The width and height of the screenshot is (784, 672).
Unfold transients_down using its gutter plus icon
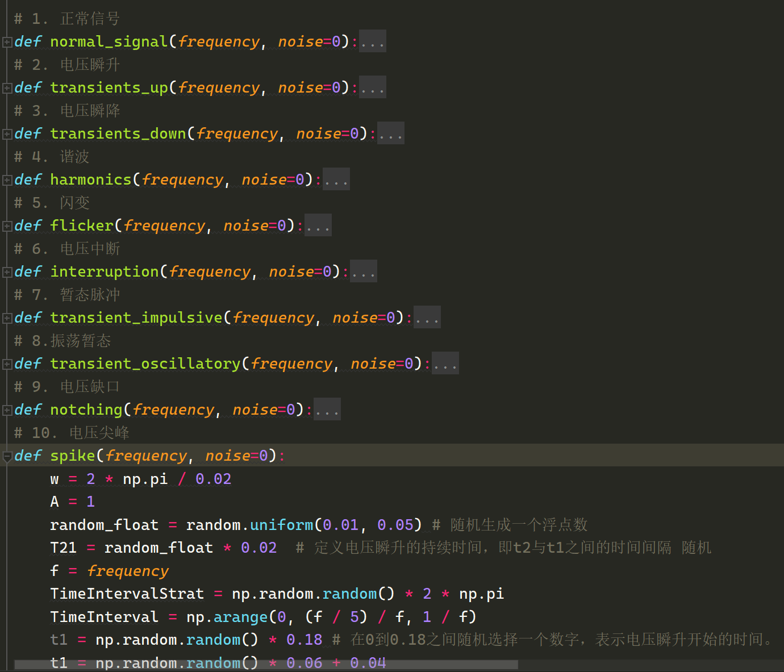(x=7, y=134)
